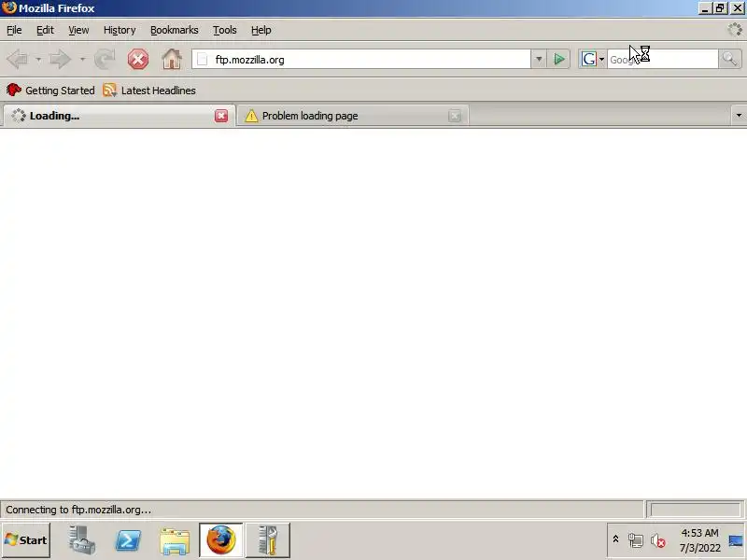The width and height of the screenshot is (747, 560).
Task: Click the Google search field
Action: (x=663, y=60)
